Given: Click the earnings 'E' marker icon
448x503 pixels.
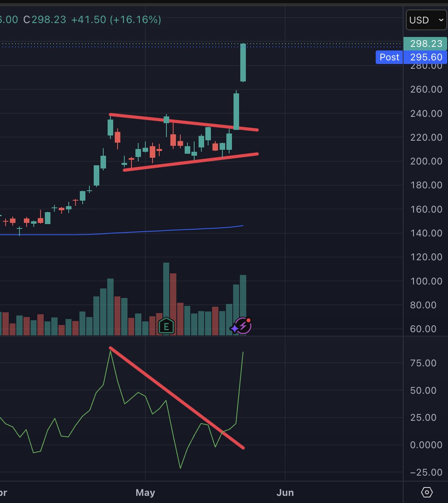Looking at the screenshot, I should (x=166, y=327).
